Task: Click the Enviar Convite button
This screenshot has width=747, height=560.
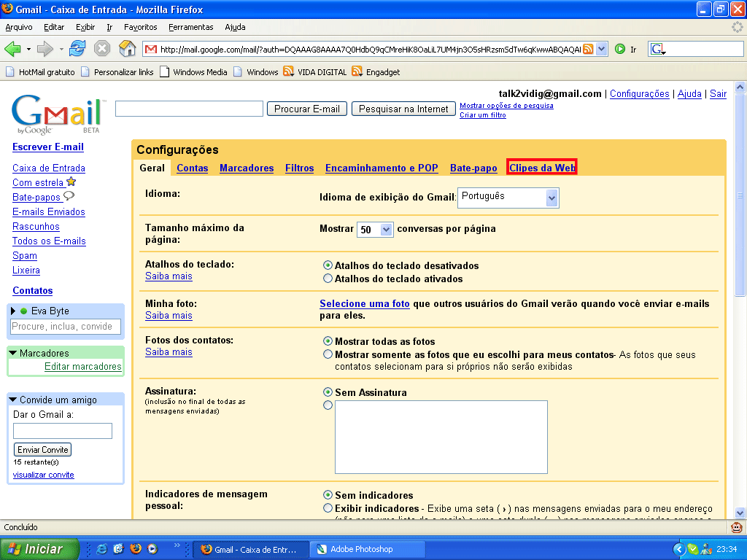Action: point(43,449)
